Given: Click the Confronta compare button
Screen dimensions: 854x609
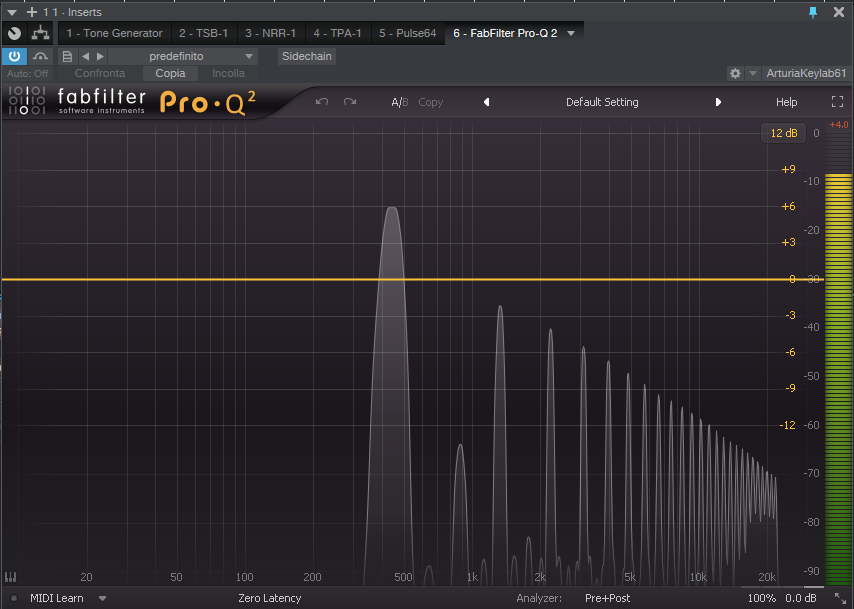Looking at the screenshot, I should pos(100,74).
